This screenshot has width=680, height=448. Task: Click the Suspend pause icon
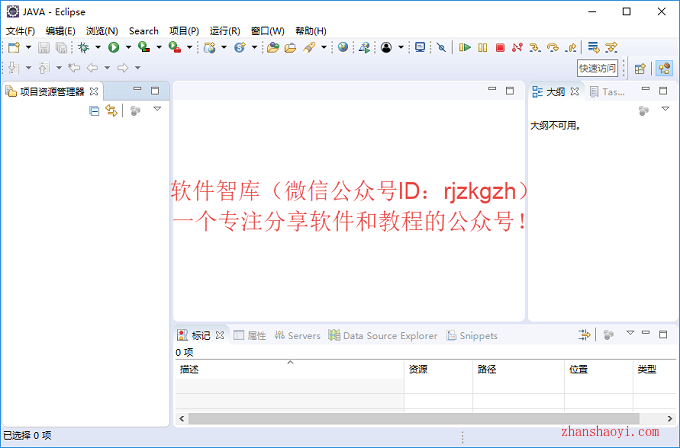[x=482, y=47]
